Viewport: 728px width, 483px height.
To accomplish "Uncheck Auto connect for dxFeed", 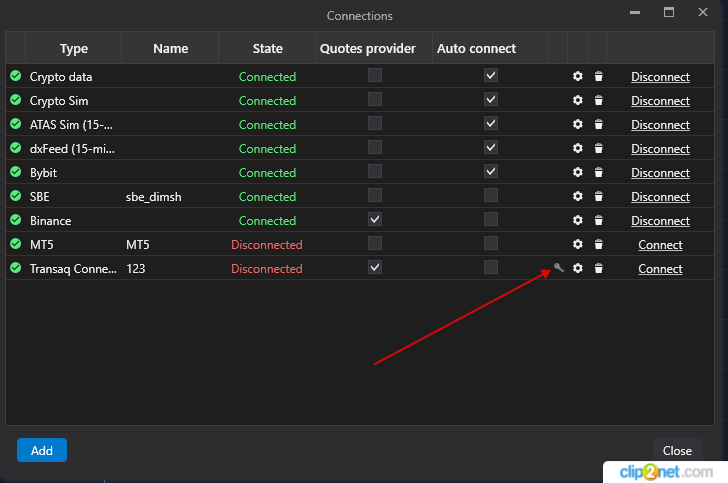I will click(491, 147).
